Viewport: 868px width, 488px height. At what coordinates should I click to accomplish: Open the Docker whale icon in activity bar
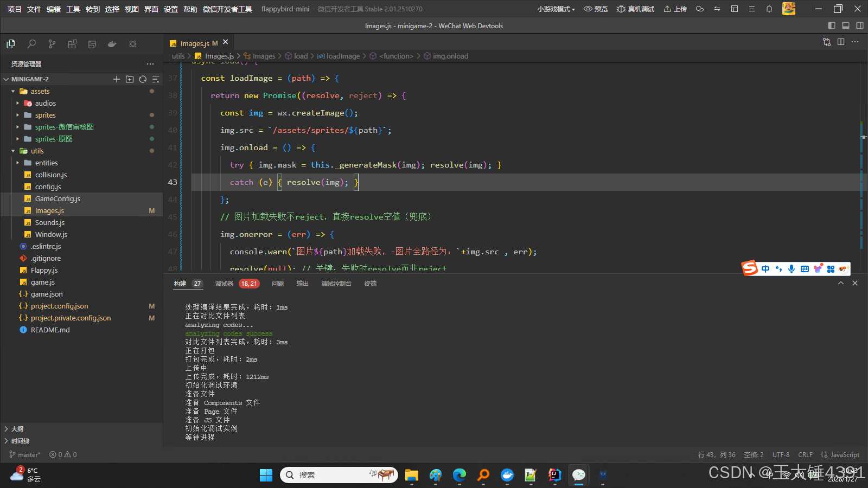[x=112, y=44]
